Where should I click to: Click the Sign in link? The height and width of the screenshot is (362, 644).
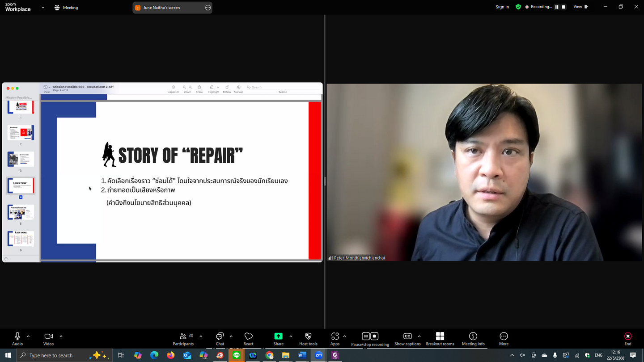(502, 7)
